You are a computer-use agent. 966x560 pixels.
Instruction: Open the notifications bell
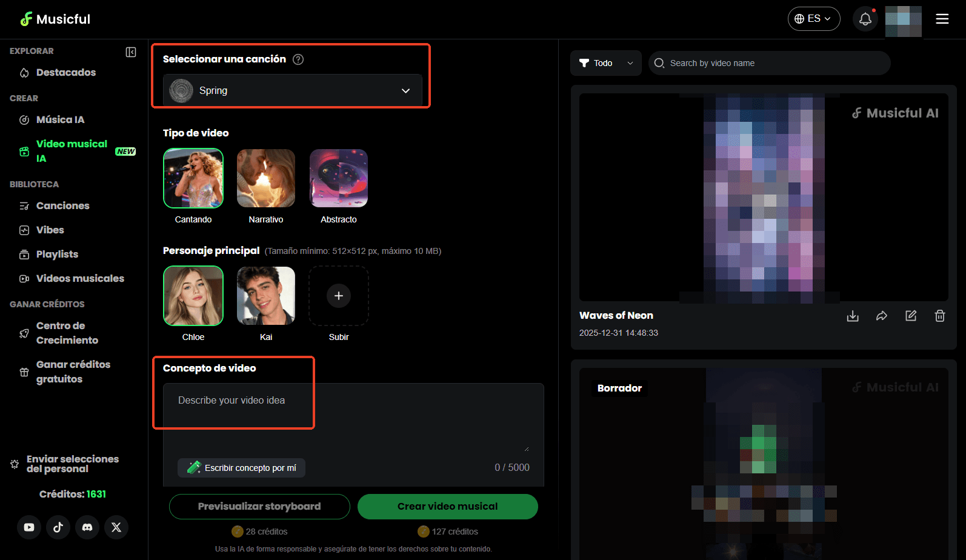click(865, 19)
